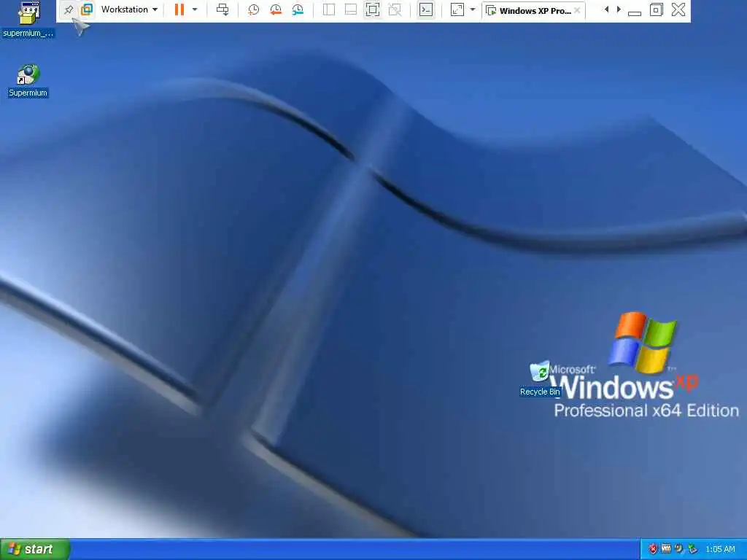Click the Safely Remove Hardware tray icon
The image size is (747, 560).
tap(692, 549)
